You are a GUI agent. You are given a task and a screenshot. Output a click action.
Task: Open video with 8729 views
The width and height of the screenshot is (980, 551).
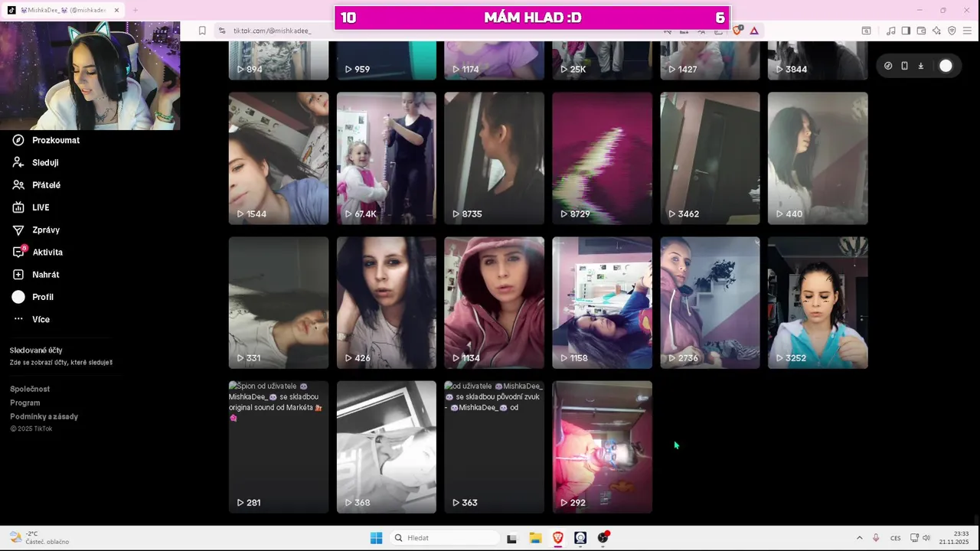(x=603, y=158)
